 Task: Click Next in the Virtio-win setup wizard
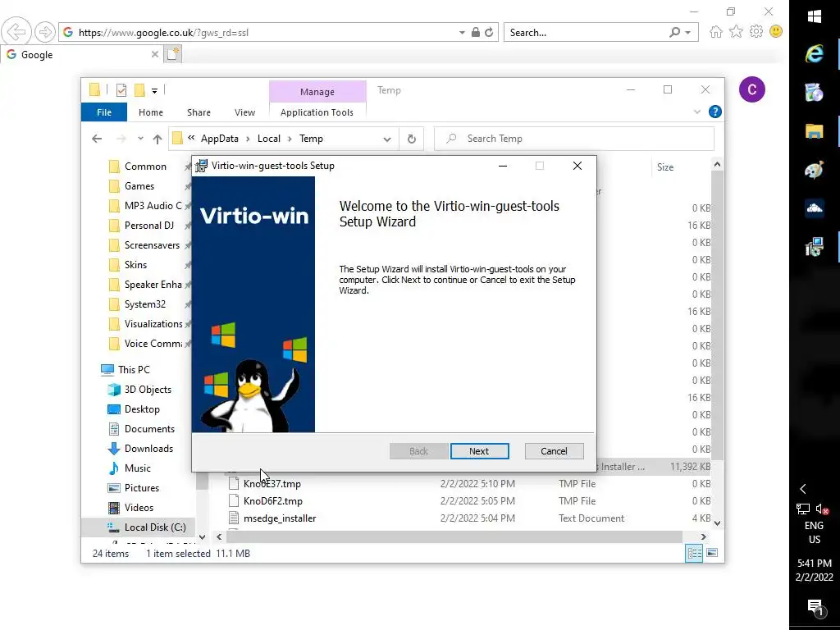pos(479,451)
